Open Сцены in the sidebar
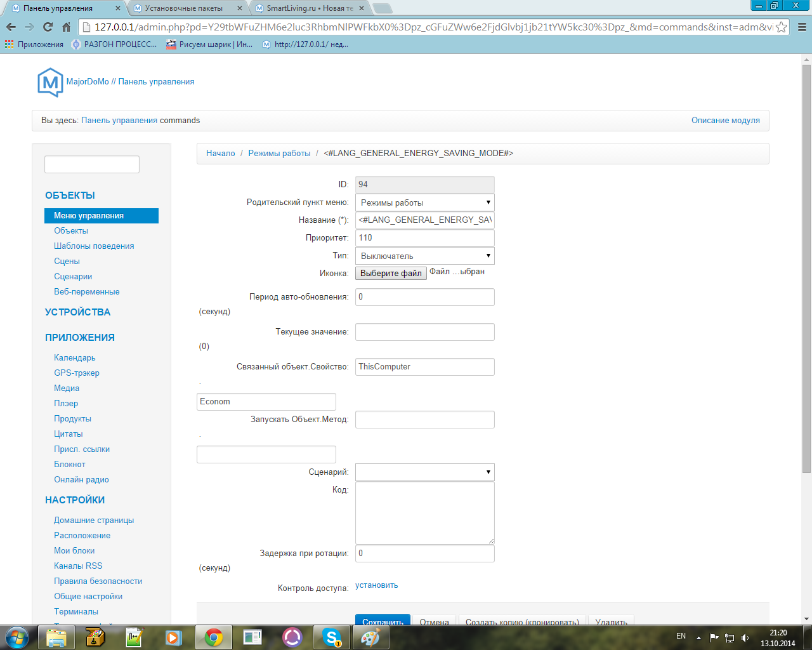This screenshot has height=650, width=812. click(x=67, y=262)
